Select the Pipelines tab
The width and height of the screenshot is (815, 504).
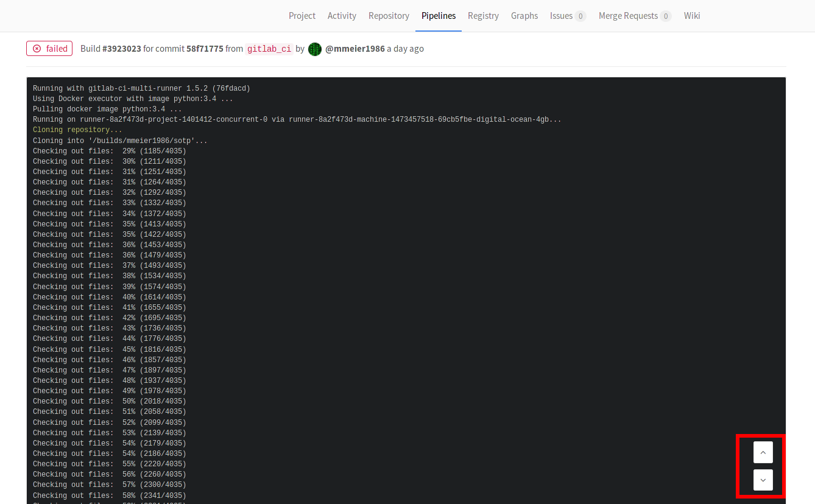[x=439, y=16]
